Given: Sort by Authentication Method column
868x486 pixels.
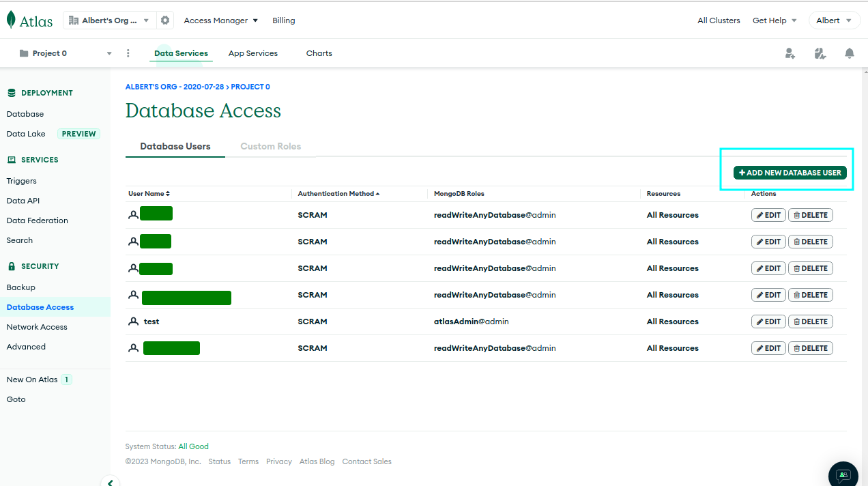Looking at the screenshot, I should (338, 194).
